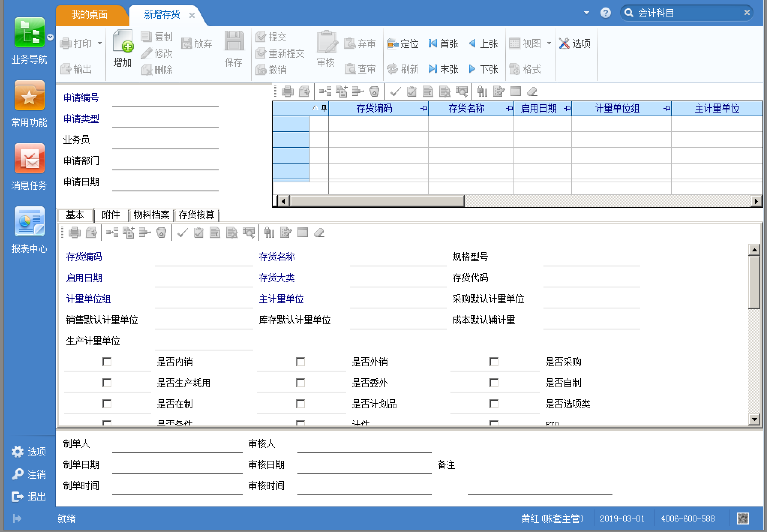Click the help question mark icon
Viewport: 767px width, 532px height.
[x=605, y=13]
